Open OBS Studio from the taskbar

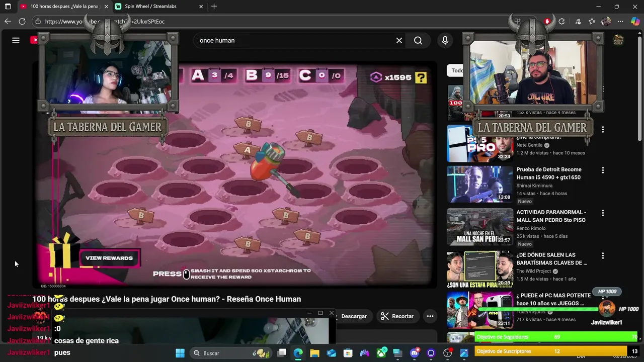click(447, 353)
